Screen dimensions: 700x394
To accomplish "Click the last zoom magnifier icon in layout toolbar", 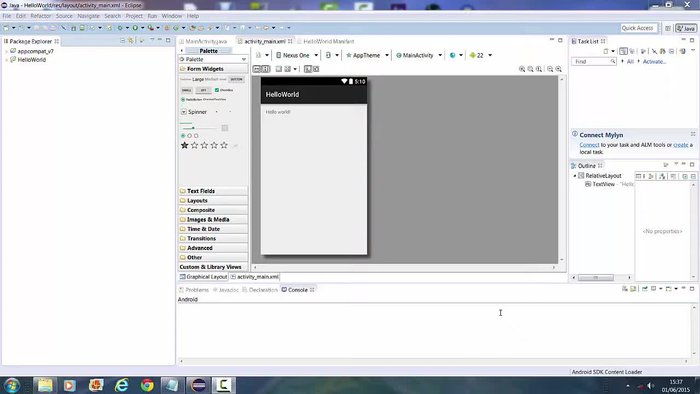I will coord(558,69).
